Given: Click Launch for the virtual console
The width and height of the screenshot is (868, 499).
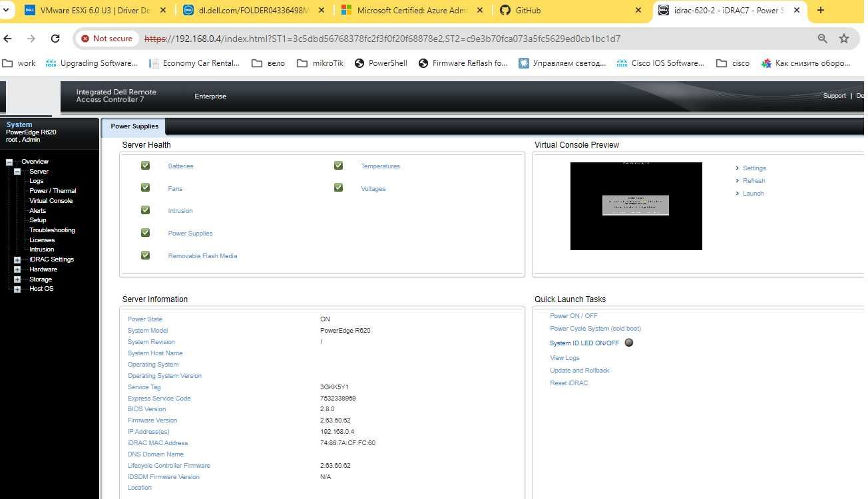Looking at the screenshot, I should (x=753, y=194).
